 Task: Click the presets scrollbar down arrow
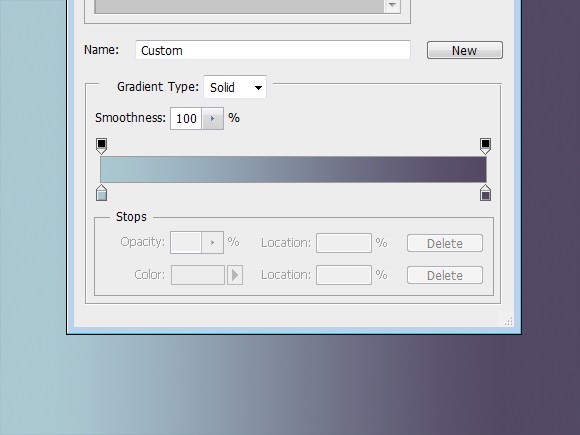tap(392, 6)
